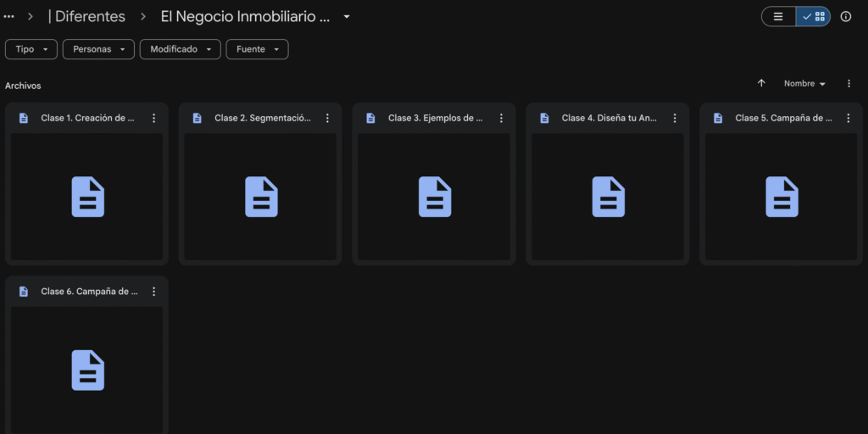The height and width of the screenshot is (434, 868).
Task: Open the Clase 5 document thumbnail
Action: click(x=781, y=197)
